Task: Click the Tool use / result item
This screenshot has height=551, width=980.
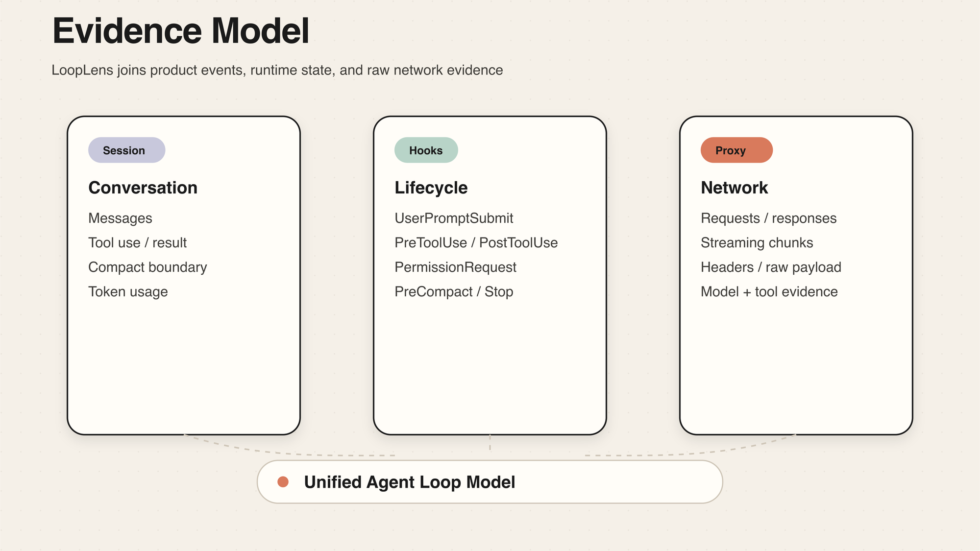Action: [137, 243]
